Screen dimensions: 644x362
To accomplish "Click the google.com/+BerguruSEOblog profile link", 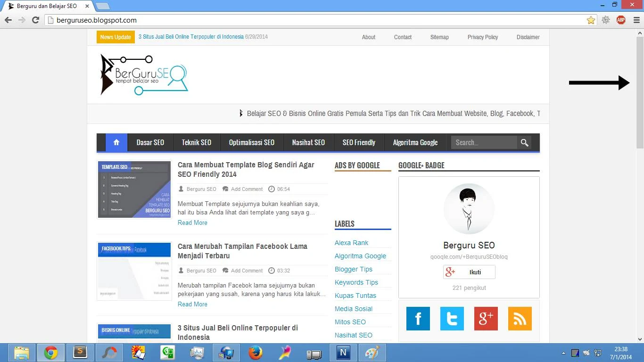I will [x=469, y=257].
